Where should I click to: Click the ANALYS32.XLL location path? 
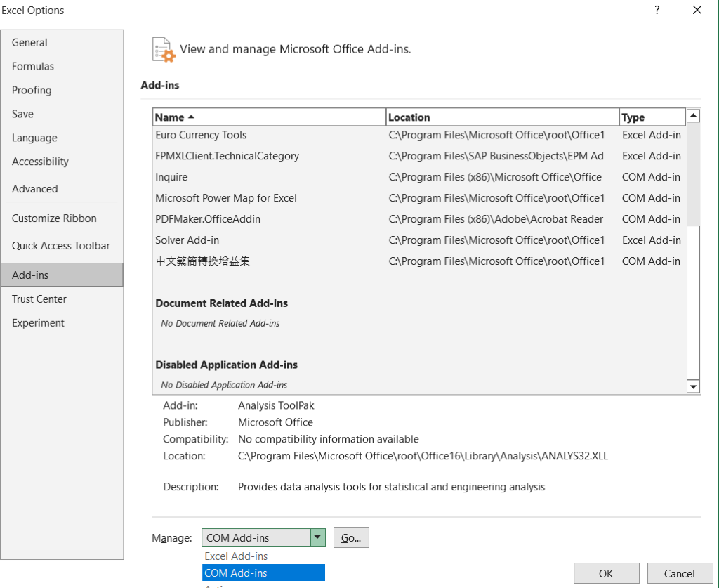click(x=423, y=456)
